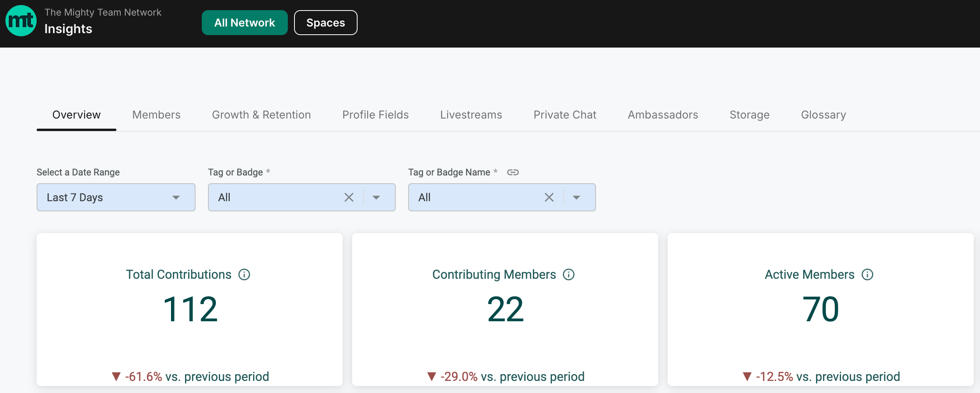Expand the Tag or Badge dropdown arrow
This screenshot has width=980, height=393.
tap(376, 197)
